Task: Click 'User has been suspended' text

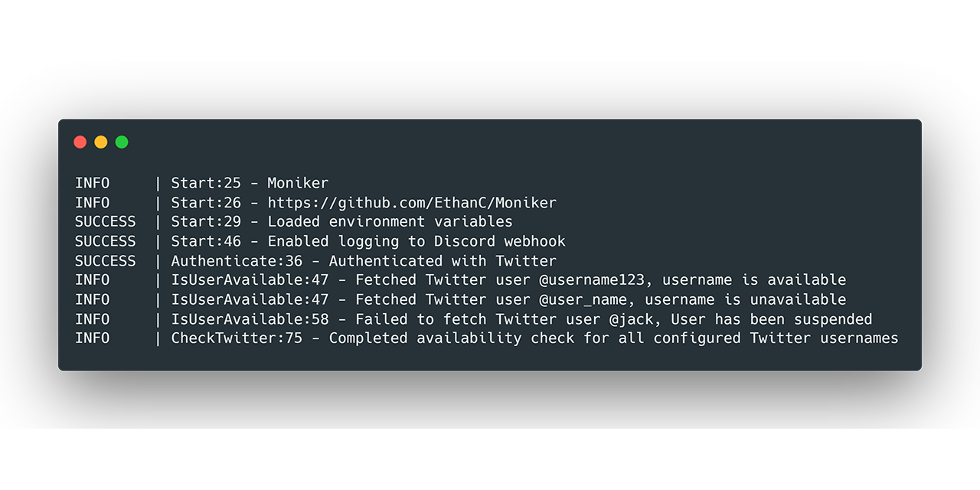Action: pyautogui.click(x=772, y=319)
